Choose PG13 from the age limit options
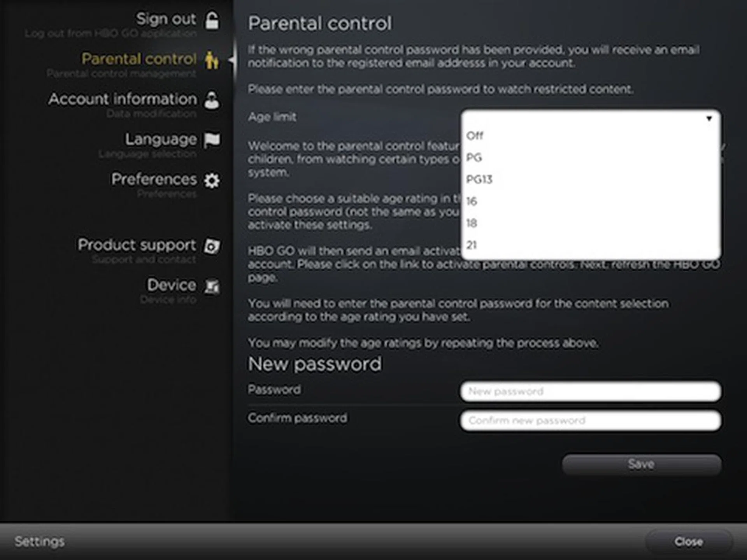Image resolution: width=747 pixels, height=560 pixels. tap(479, 179)
